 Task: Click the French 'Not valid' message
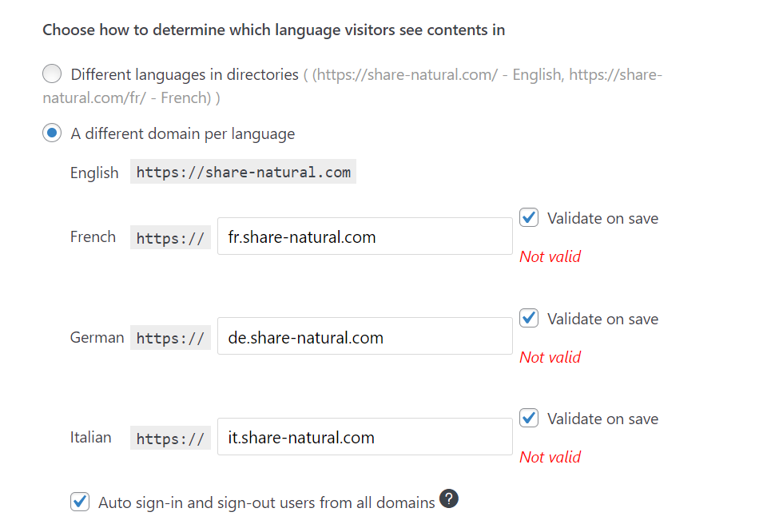(x=550, y=256)
